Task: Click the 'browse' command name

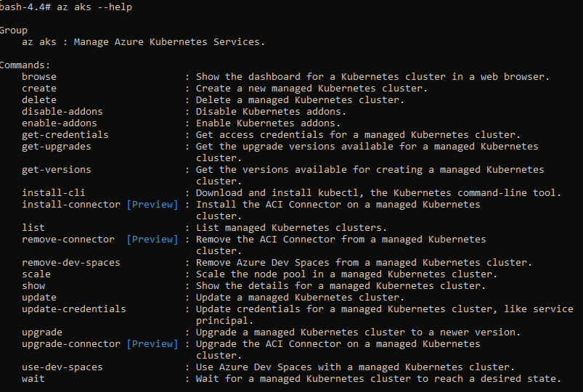Action: pyautogui.click(x=39, y=76)
